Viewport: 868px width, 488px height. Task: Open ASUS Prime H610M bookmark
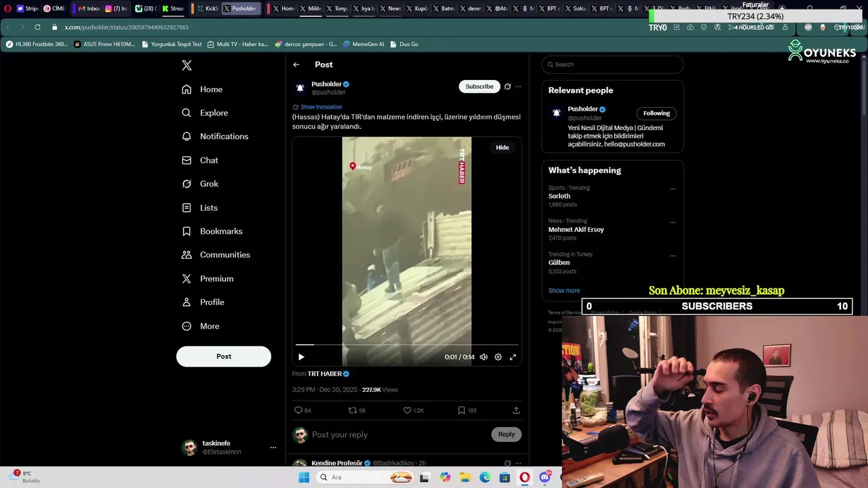(x=104, y=44)
